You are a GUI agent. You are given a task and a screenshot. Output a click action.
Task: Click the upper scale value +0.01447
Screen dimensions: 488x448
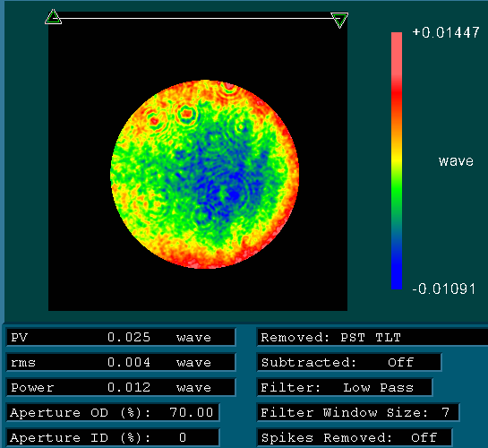click(446, 32)
